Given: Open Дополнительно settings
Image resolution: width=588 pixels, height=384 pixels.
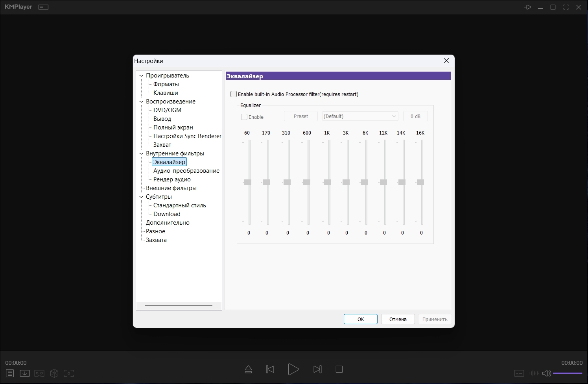Looking at the screenshot, I should point(168,223).
